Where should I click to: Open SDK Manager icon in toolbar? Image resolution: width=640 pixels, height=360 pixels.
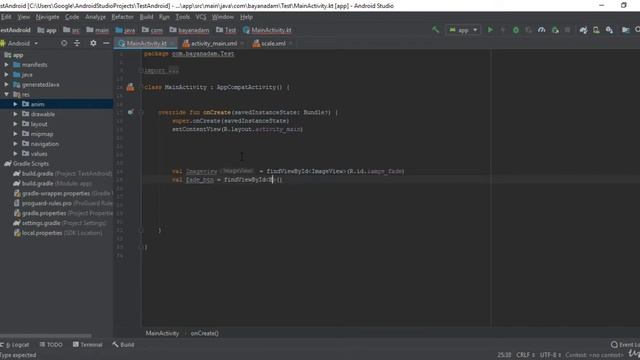coord(609,30)
